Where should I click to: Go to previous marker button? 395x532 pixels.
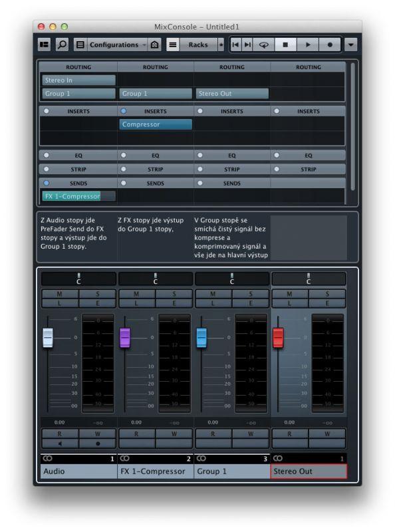click(x=236, y=45)
